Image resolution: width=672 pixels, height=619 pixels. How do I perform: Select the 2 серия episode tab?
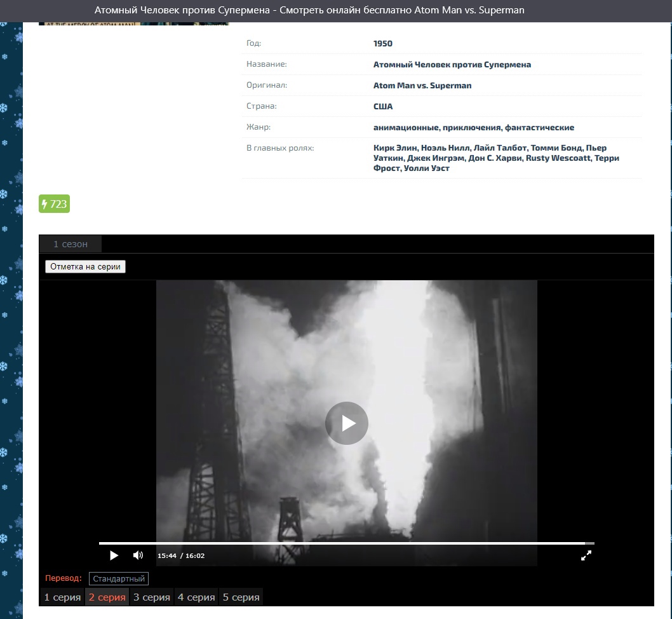(x=107, y=597)
